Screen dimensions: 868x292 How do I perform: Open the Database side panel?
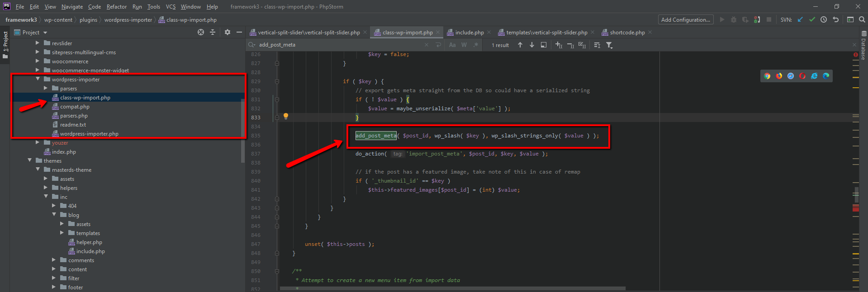pyautogui.click(x=863, y=45)
